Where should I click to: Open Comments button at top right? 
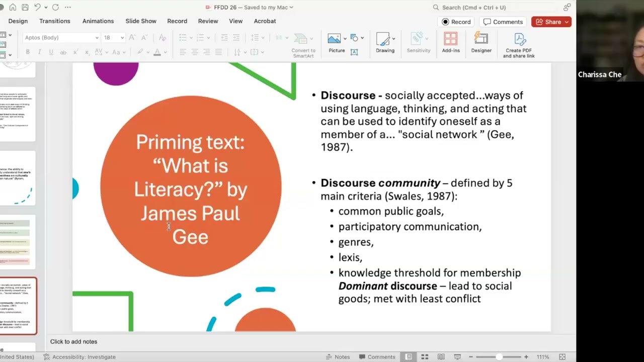[x=503, y=22]
